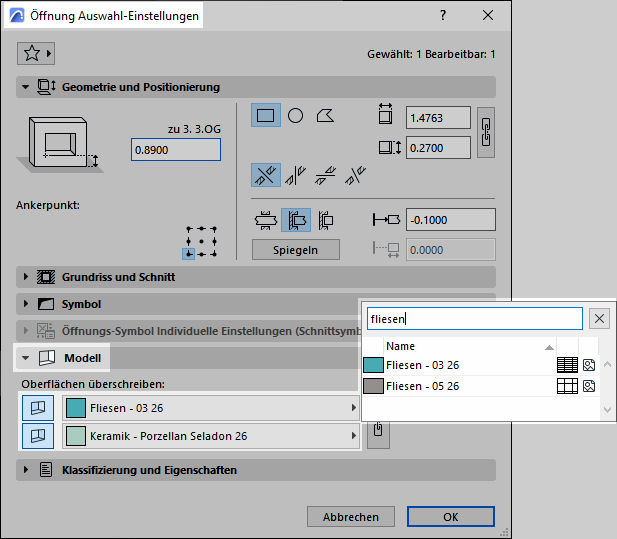Sort surface list by Name column
617x539 pixels.
[469, 346]
